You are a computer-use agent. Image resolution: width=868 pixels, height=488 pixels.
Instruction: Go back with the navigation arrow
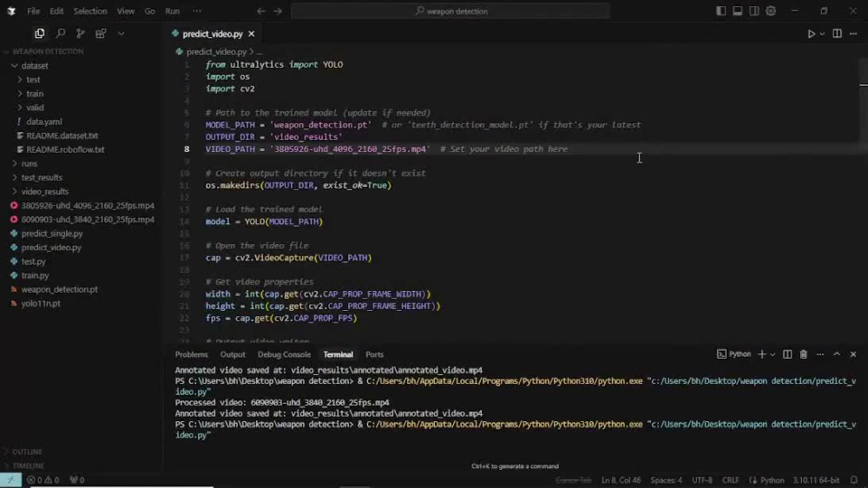(260, 11)
